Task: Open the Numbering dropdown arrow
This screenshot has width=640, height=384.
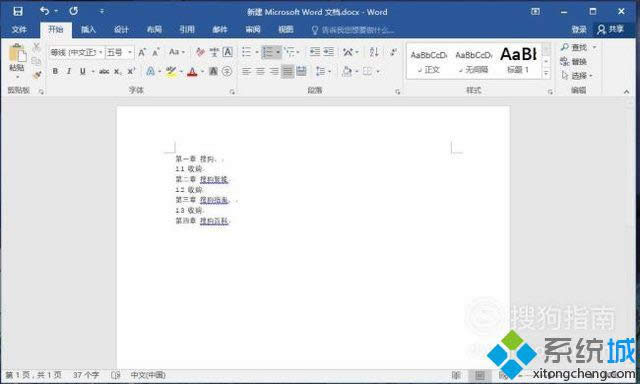Action: click(278, 52)
